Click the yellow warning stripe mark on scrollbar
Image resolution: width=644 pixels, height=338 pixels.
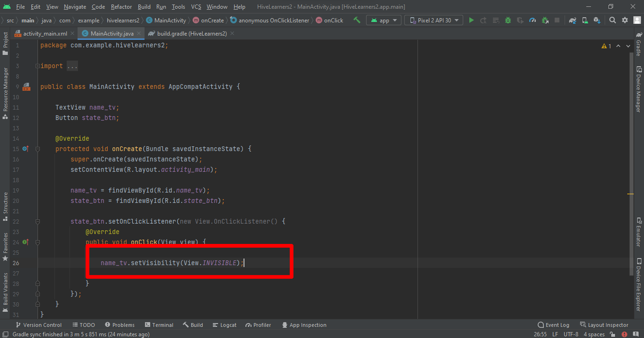(x=631, y=194)
